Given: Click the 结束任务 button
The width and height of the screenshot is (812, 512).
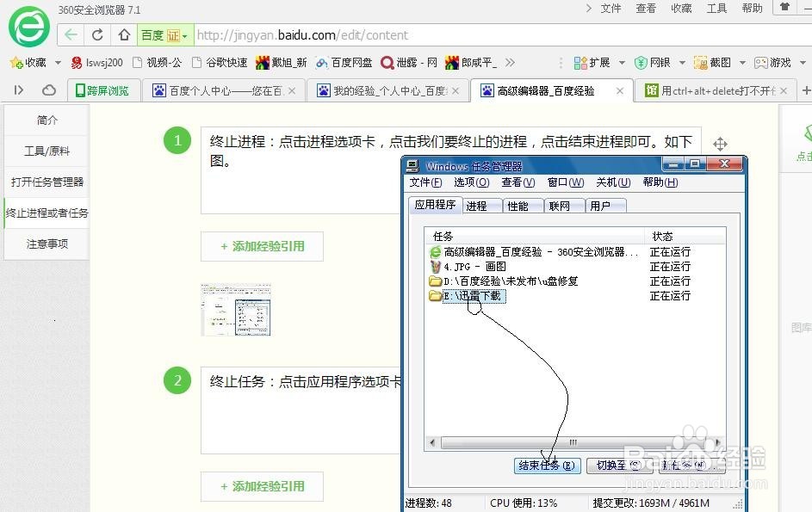Looking at the screenshot, I should (x=546, y=465).
